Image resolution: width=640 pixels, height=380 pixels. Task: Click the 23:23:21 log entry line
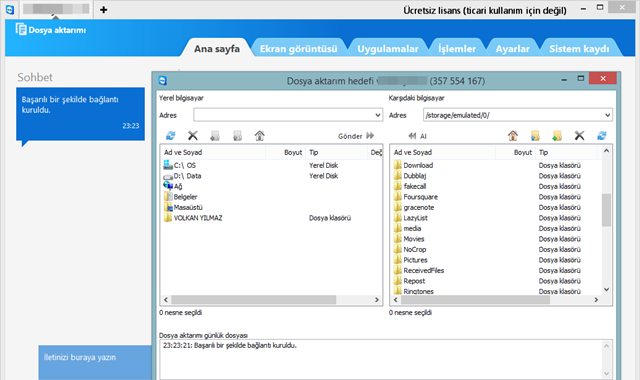(230, 345)
